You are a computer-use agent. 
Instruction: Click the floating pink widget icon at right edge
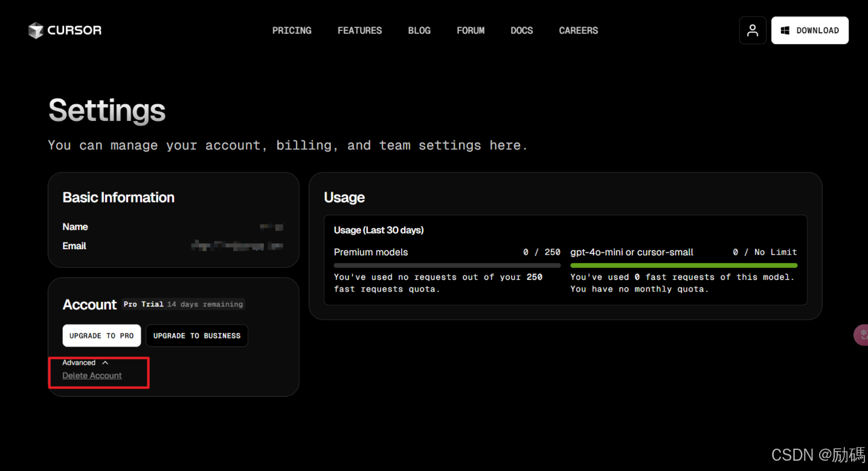pyautogui.click(x=862, y=334)
